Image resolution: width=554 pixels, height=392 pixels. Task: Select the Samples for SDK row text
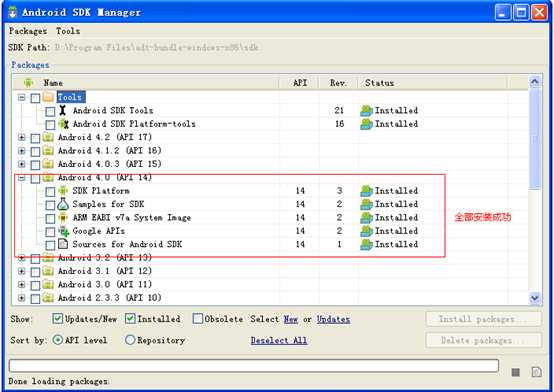click(108, 204)
